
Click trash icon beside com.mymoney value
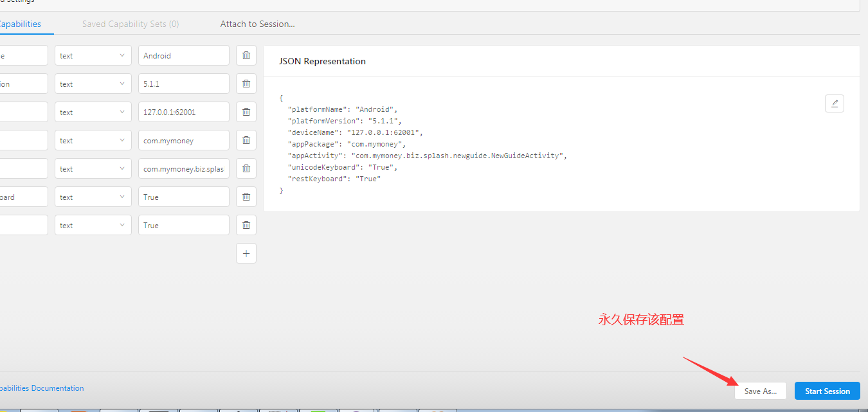(x=246, y=140)
